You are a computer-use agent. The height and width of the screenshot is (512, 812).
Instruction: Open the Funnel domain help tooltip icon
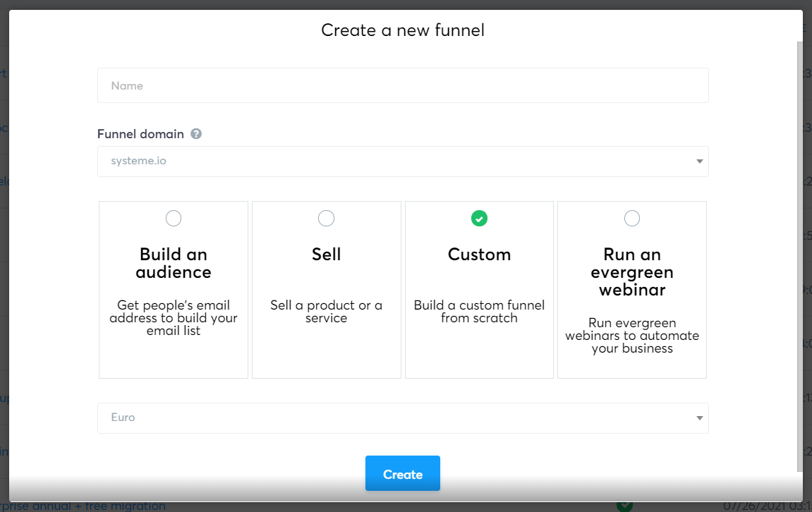[x=195, y=134]
